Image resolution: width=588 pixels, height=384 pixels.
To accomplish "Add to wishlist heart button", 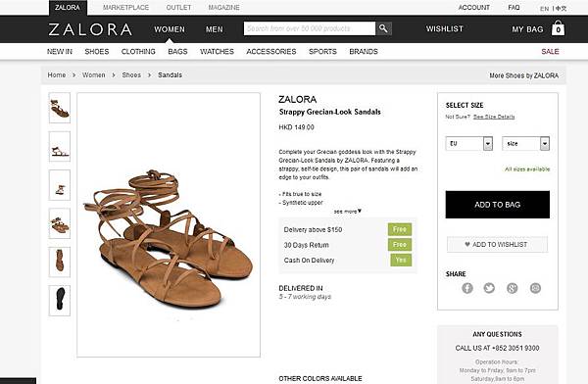I will 497,245.
